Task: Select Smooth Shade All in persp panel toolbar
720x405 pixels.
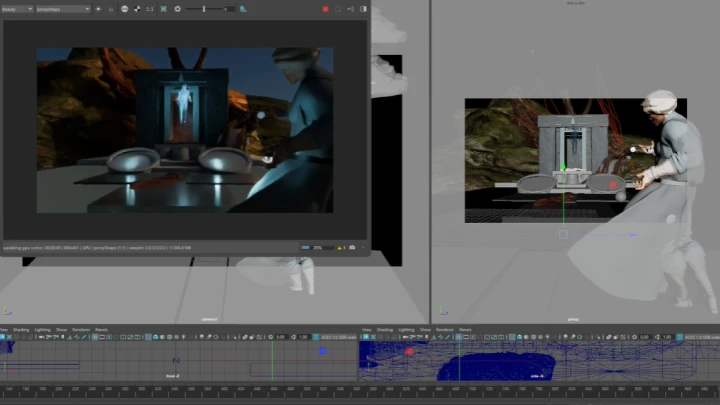Action: [x=519, y=337]
